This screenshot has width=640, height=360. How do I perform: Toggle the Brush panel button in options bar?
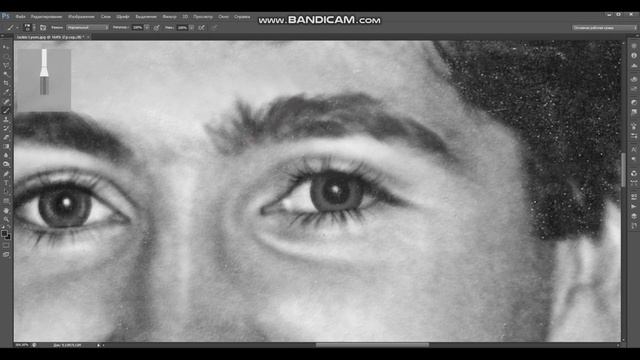point(43,27)
